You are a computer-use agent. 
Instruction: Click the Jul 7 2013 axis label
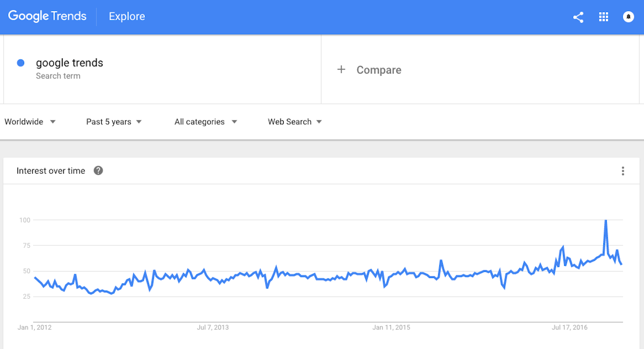[213, 327]
